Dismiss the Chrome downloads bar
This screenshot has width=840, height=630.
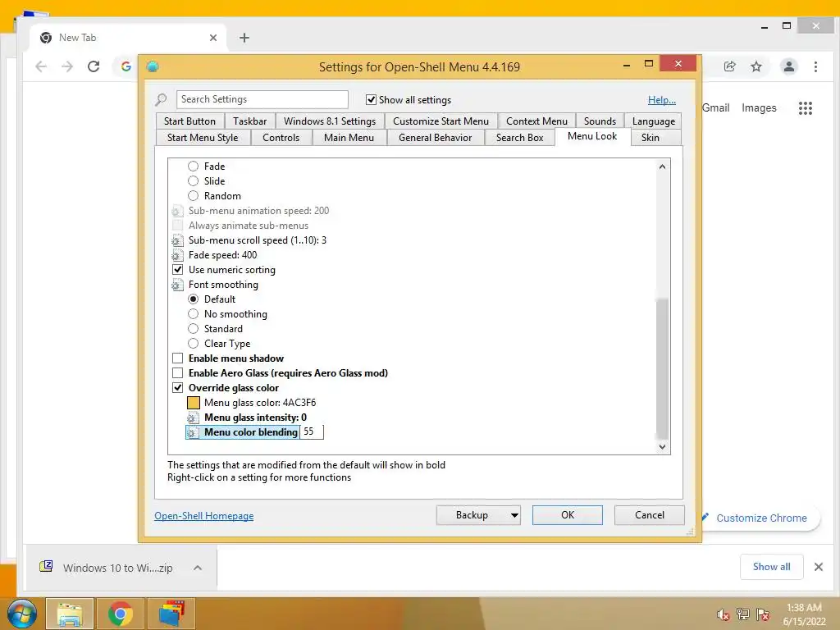tap(819, 567)
